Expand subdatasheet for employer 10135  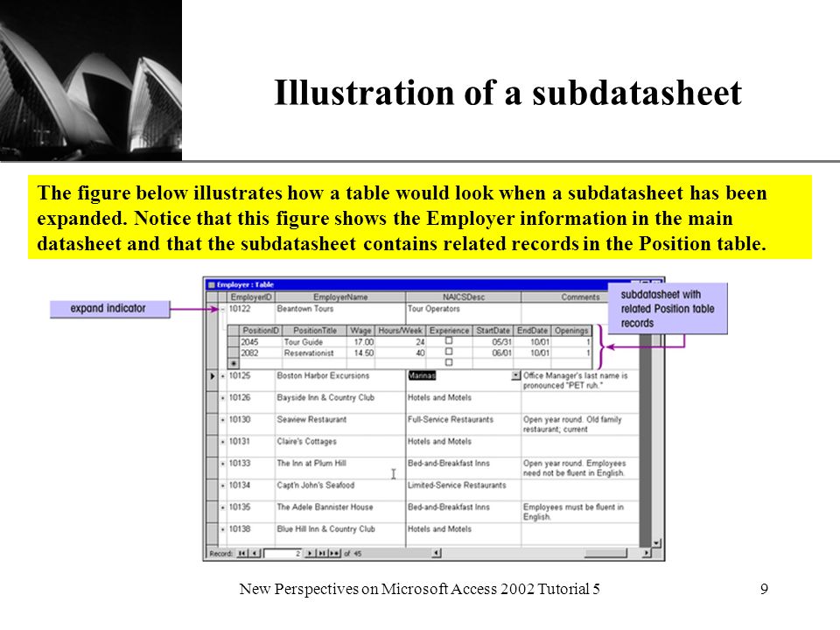click(223, 507)
